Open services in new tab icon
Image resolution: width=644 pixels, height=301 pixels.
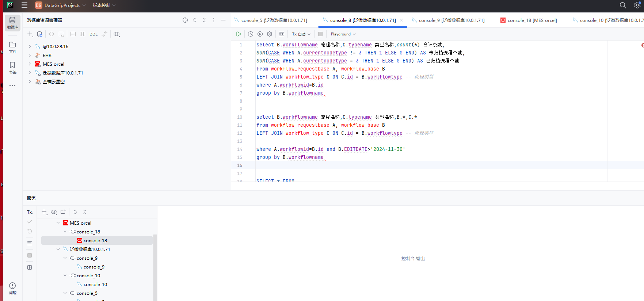(63, 212)
